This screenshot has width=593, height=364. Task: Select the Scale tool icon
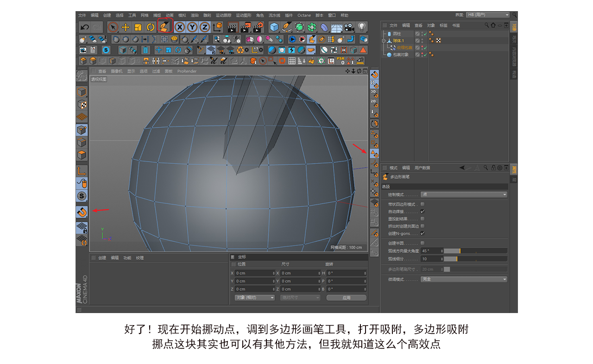coord(138,27)
